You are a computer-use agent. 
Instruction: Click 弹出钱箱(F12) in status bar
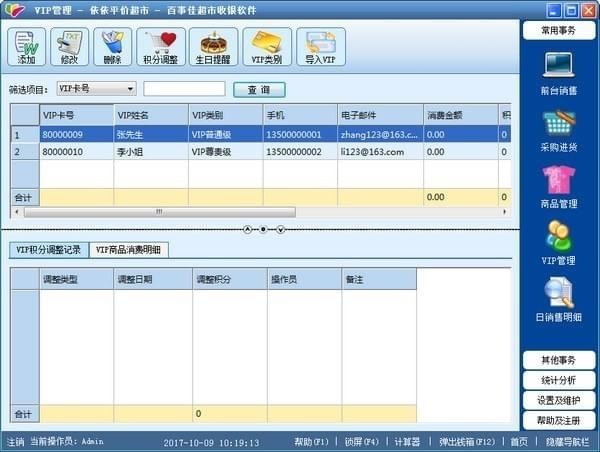467,442
